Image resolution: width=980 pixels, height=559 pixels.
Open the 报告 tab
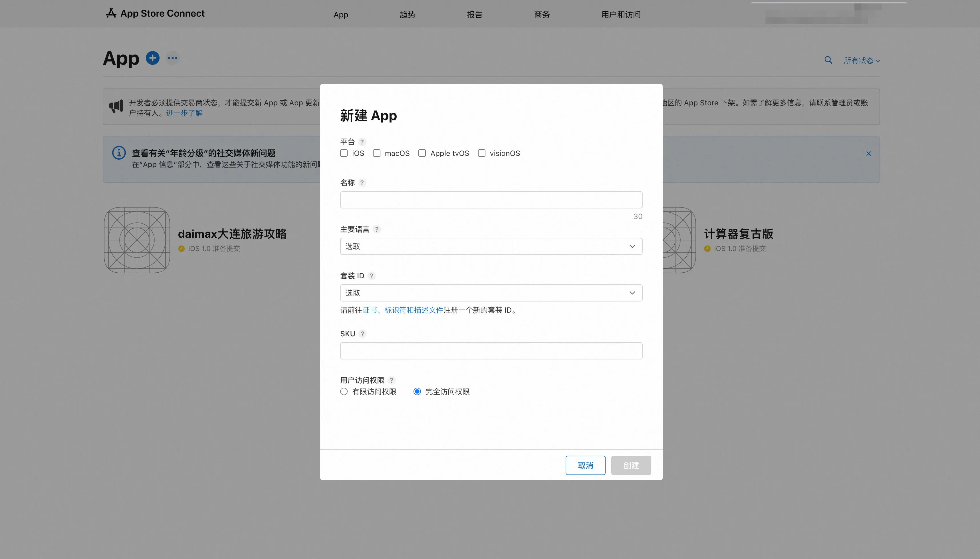tap(475, 15)
